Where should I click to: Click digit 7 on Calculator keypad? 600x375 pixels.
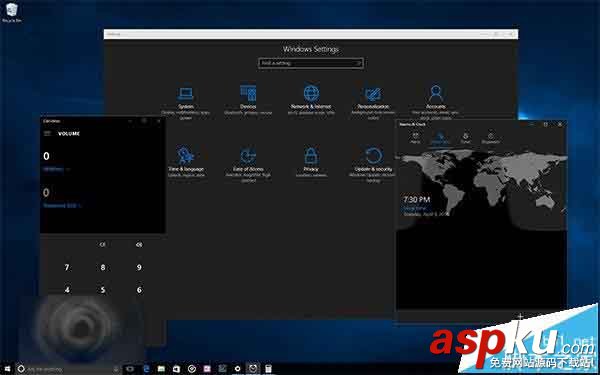pos(67,267)
